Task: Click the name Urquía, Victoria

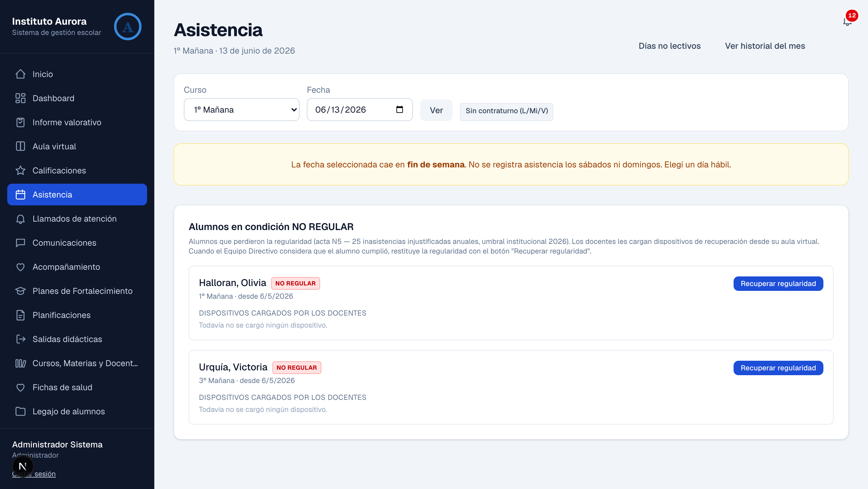Action: pyautogui.click(x=233, y=367)
